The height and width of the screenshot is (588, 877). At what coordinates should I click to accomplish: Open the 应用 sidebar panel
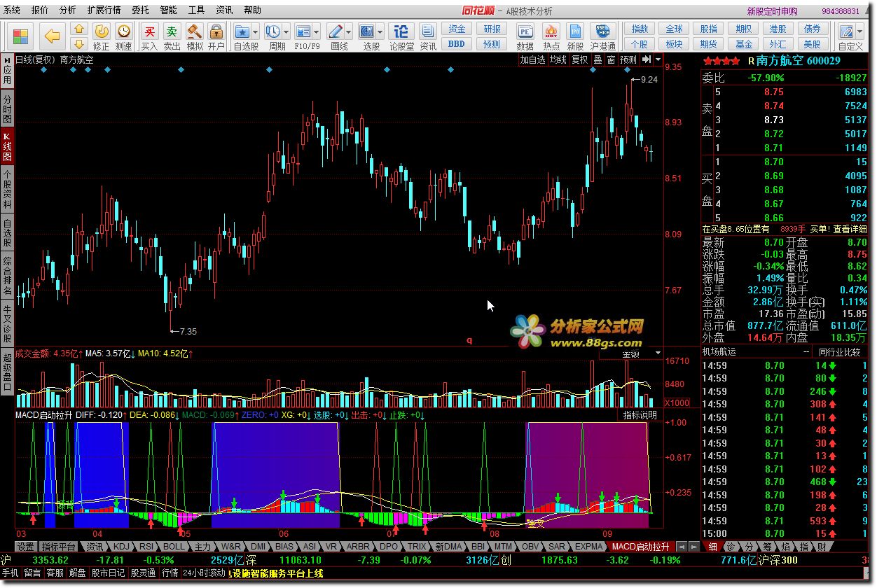click(7, 71)
